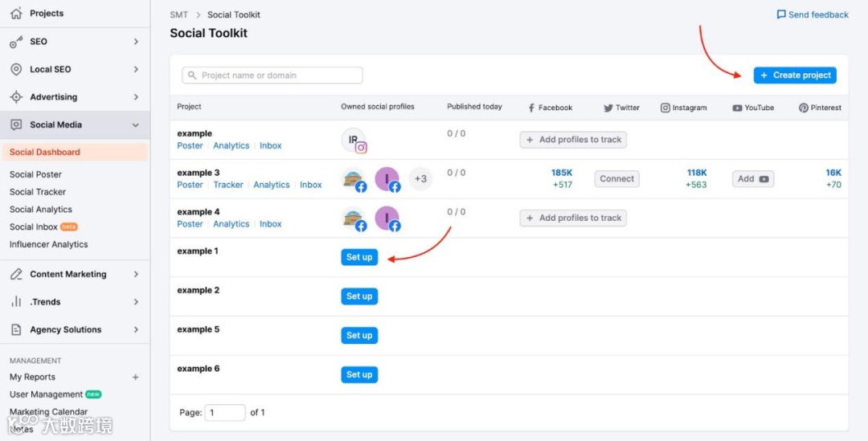868x441 pixels.
Task: Open Analytics link under example 4
Action: (231, 224)
